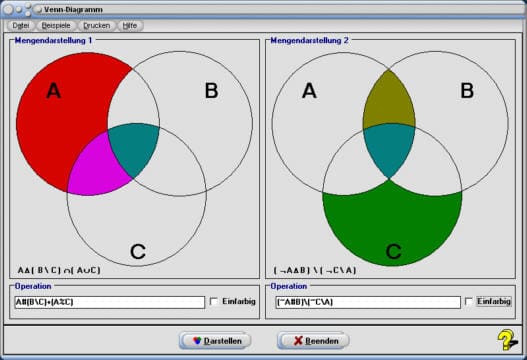Click the Mengendarstellung 1 label

53,41
